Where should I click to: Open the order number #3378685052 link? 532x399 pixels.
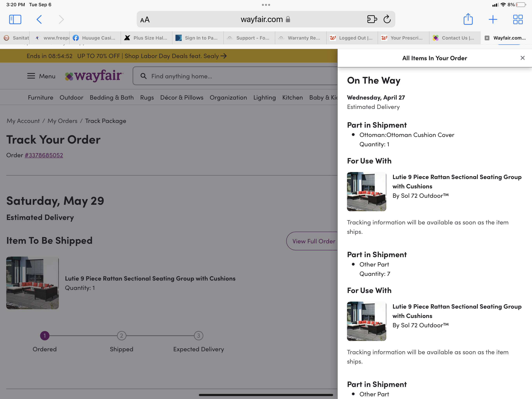(44, 155)
